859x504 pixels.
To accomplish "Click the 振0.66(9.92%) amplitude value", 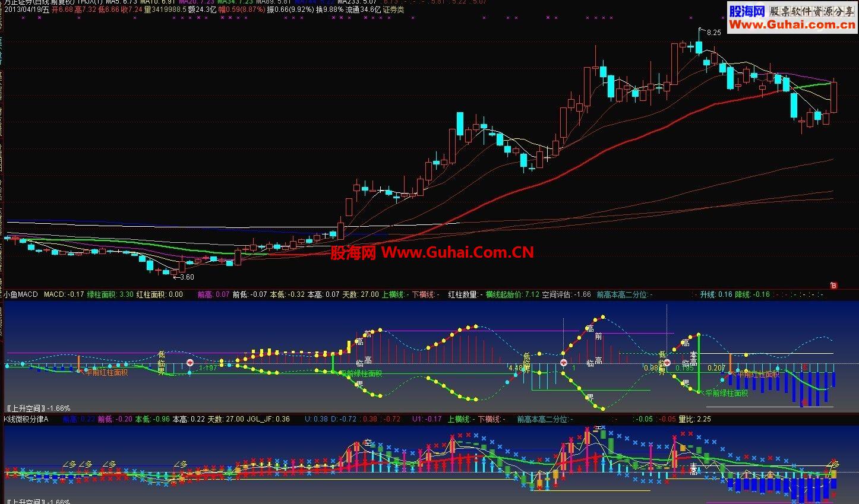I will click(290, 9).
